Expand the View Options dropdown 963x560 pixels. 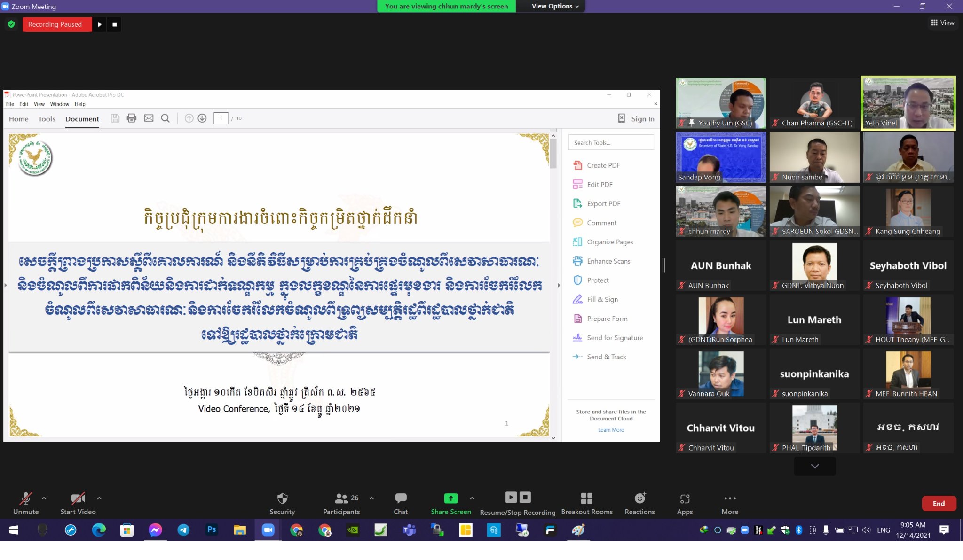click(x=555, y=6)
